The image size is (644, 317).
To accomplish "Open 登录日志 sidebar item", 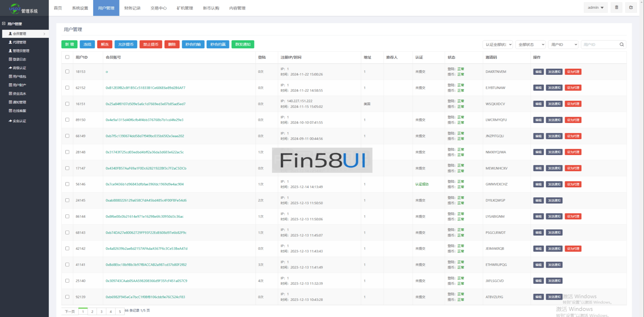I will pyautogui.click(x=19, y=59).
